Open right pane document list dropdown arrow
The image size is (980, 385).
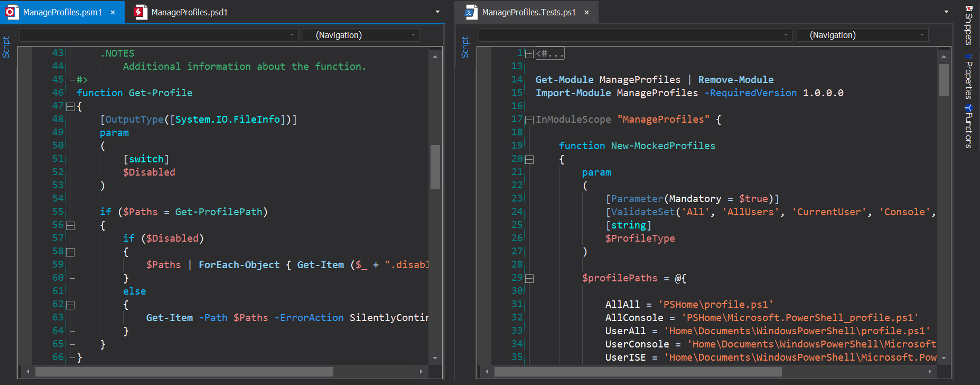(x=946, y=12)
